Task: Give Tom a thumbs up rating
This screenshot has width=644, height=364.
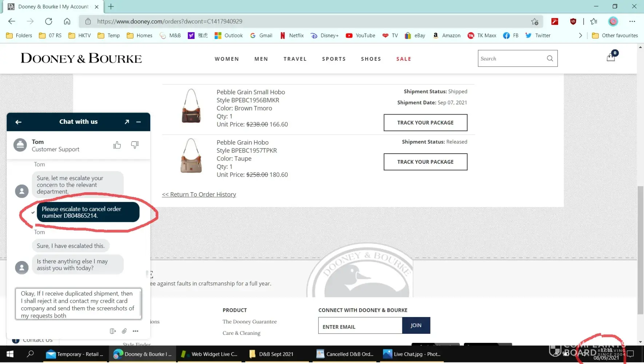Action: tap(117, 145)
